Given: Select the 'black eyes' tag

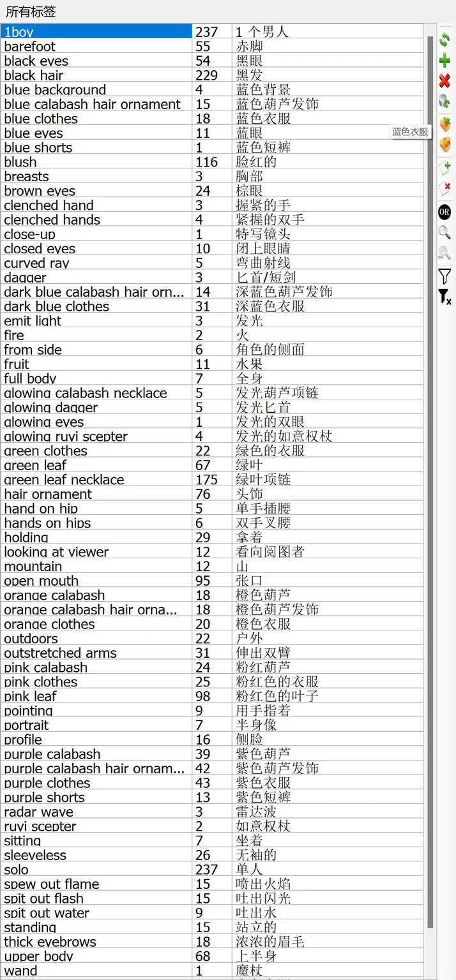Looking at the screenshot, I should [36, 61].
